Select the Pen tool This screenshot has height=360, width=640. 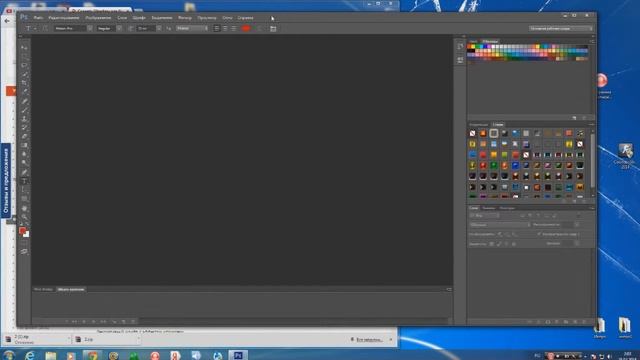(24, 172)
